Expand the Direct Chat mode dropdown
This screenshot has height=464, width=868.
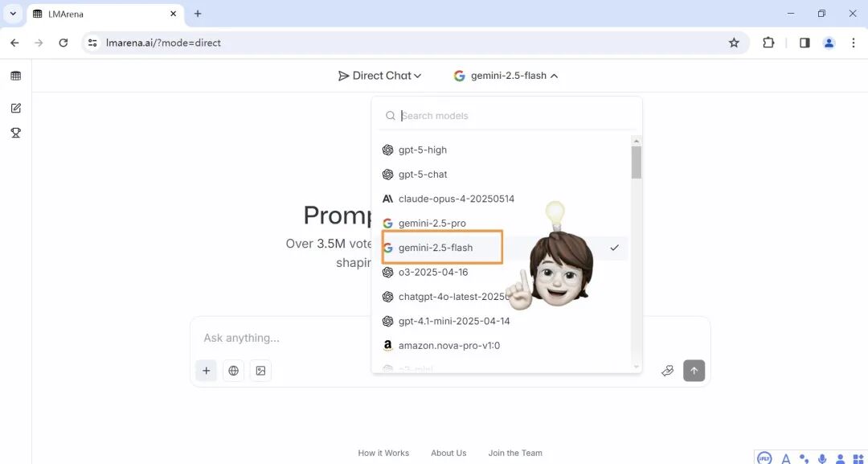380,76
